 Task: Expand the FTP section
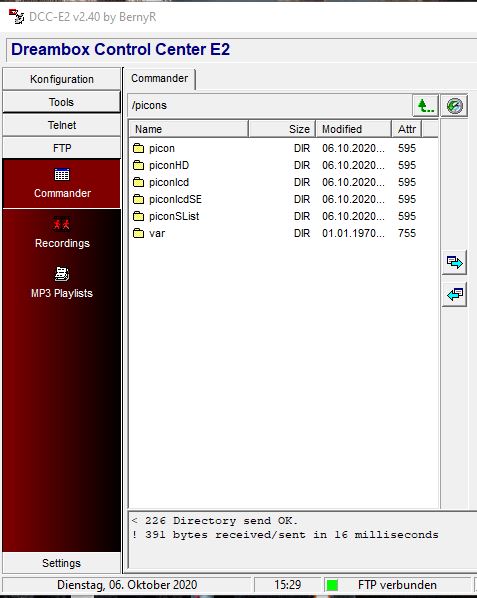[61, 148]
